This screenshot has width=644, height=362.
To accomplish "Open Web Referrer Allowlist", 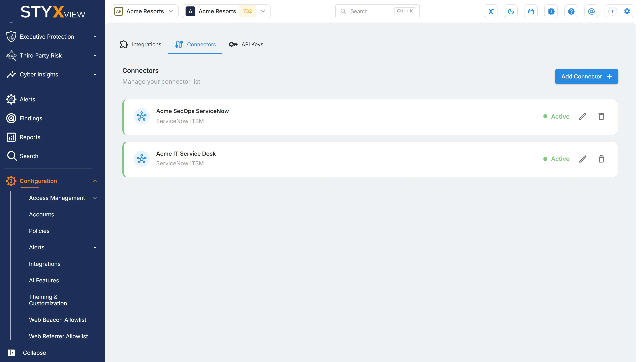I will click(59, 336).
